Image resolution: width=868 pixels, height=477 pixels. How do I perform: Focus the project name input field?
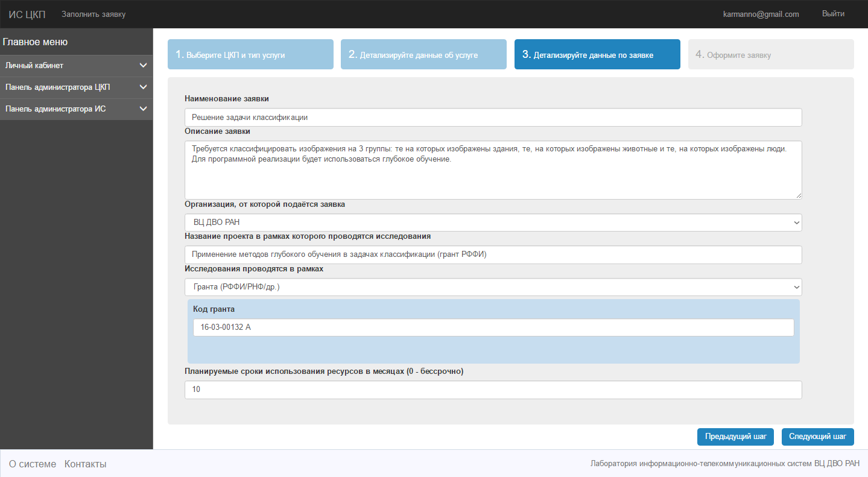(493, 254)
